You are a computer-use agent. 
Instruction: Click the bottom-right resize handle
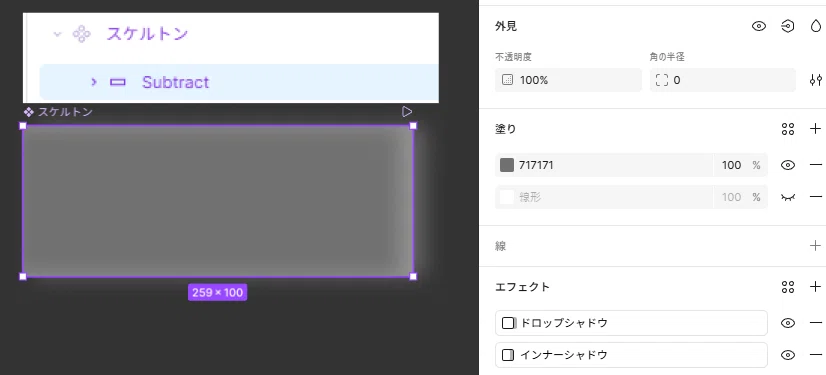413,277
